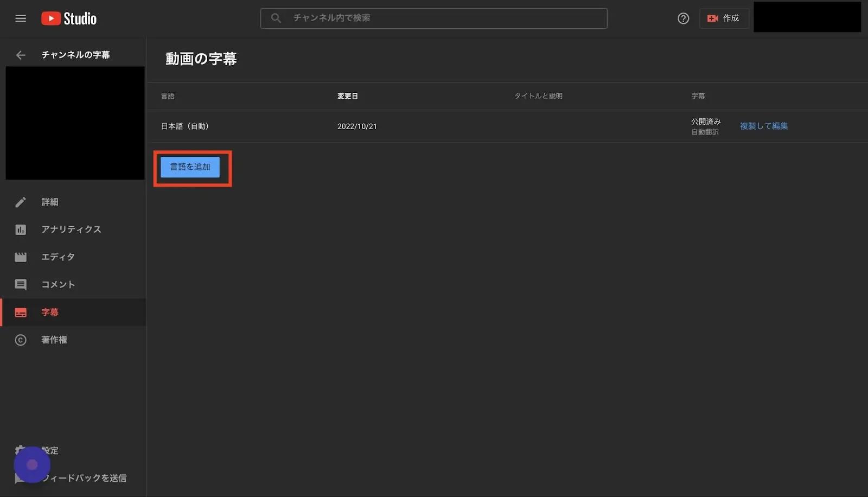Click the 動画の字幕 page title
Screen dimensions: 868x497
click(201, 59)
